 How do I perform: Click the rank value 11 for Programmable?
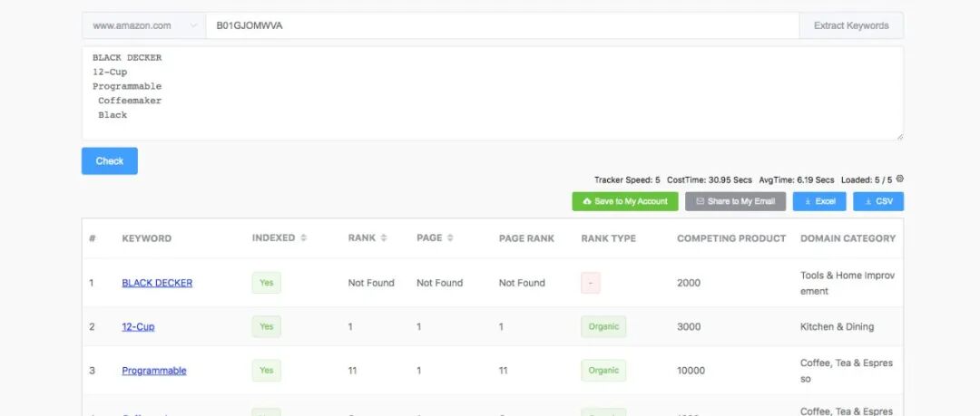pos(352,371)
